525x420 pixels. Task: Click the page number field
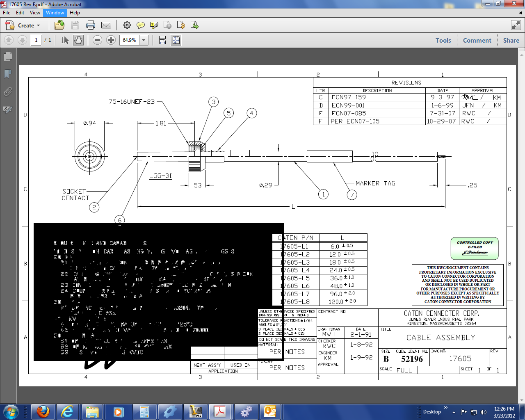pyautogui.click(x=36, y=40)
